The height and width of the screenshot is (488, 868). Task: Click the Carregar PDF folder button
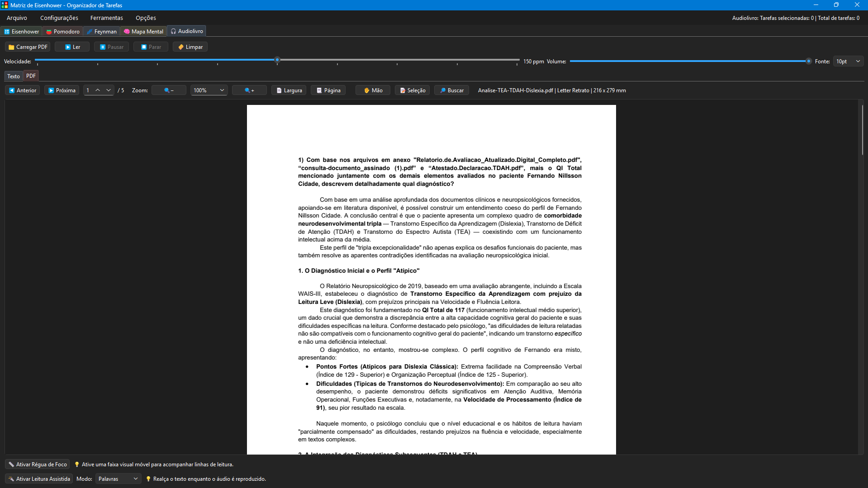point(28,47)
